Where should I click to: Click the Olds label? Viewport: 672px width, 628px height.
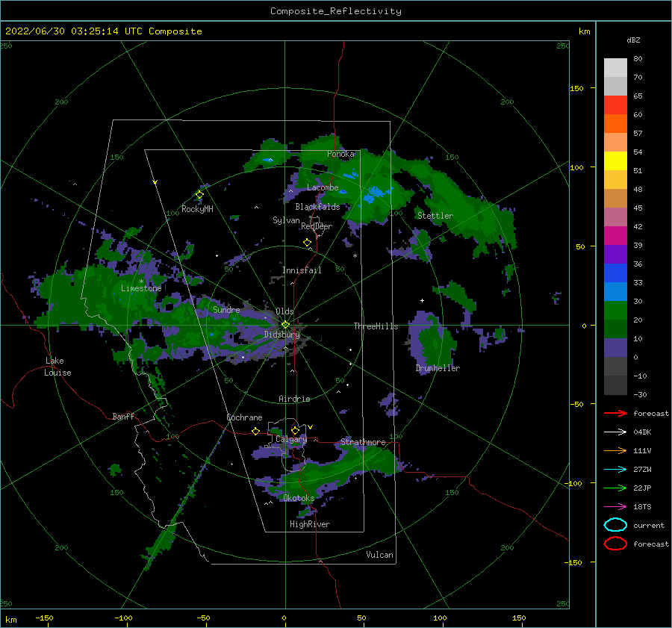coord(284,311)
